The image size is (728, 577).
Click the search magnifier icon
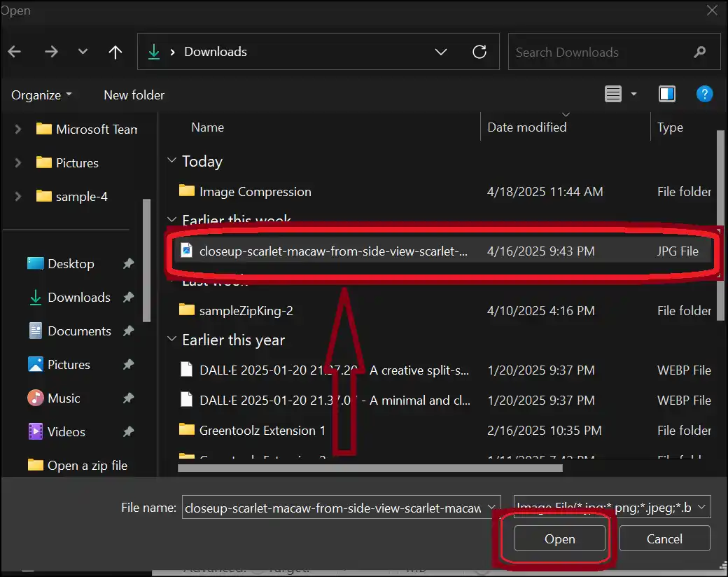click(700, 52)
